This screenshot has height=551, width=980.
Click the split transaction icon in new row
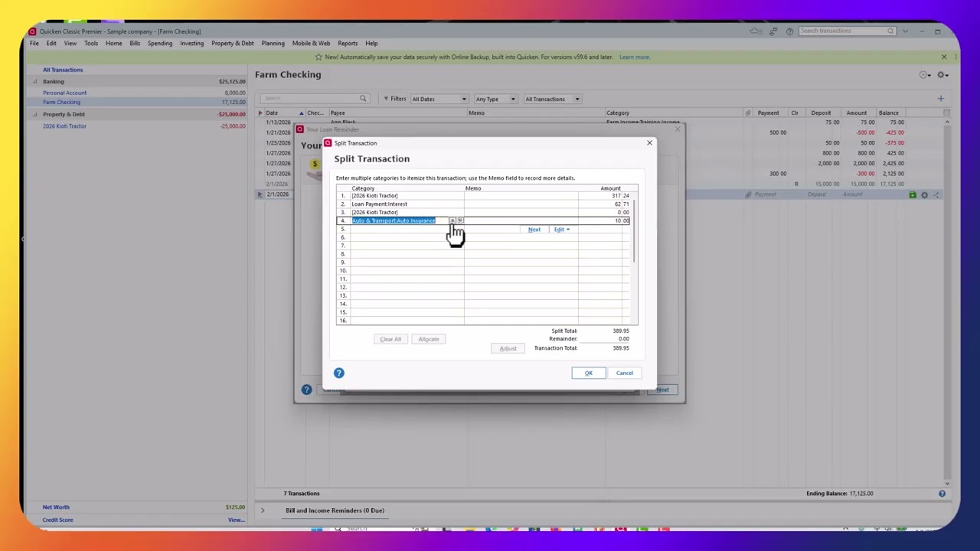tap(936, 194)
